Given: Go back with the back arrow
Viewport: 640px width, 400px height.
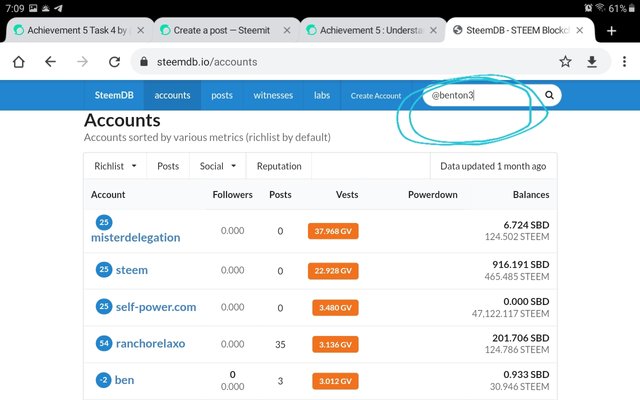Looking at the screenshot, I should (50, 62).
